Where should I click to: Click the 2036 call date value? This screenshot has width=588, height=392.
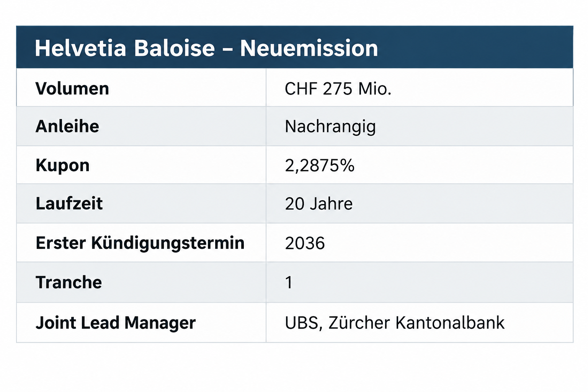tap(305, 243)
